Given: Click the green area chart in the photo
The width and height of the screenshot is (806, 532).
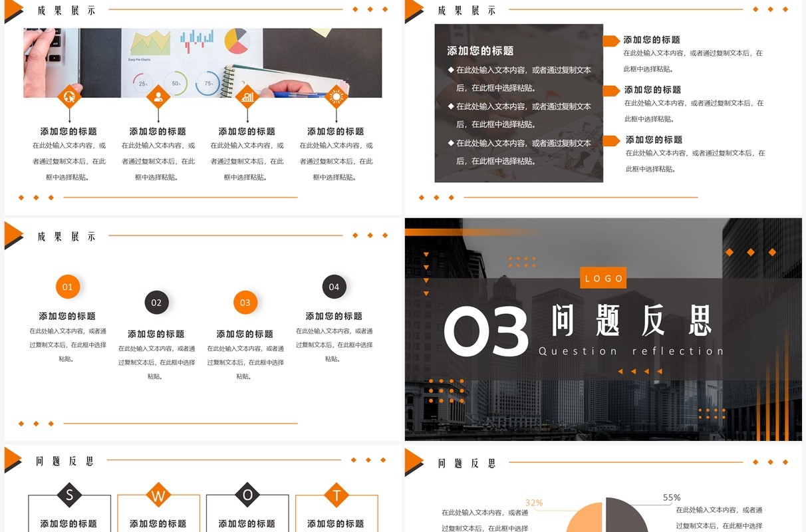Looking at the screenshot, I should [x=150, y=44].
